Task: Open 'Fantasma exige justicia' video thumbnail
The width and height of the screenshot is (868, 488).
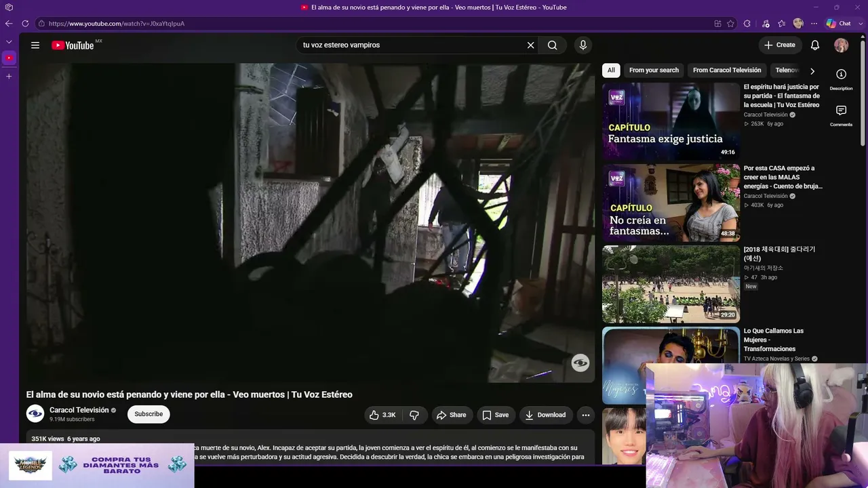Action: pos(671,121)
